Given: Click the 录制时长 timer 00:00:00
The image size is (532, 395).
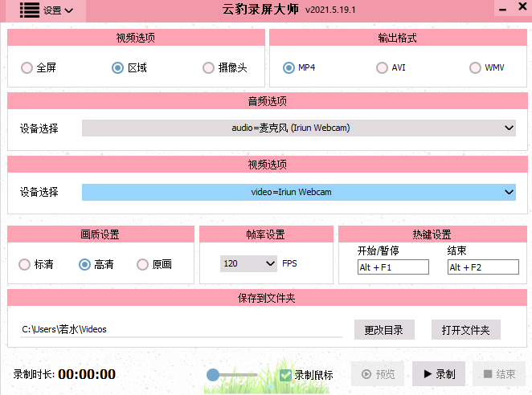Looking at the screenshot, I should click(87, 374).
